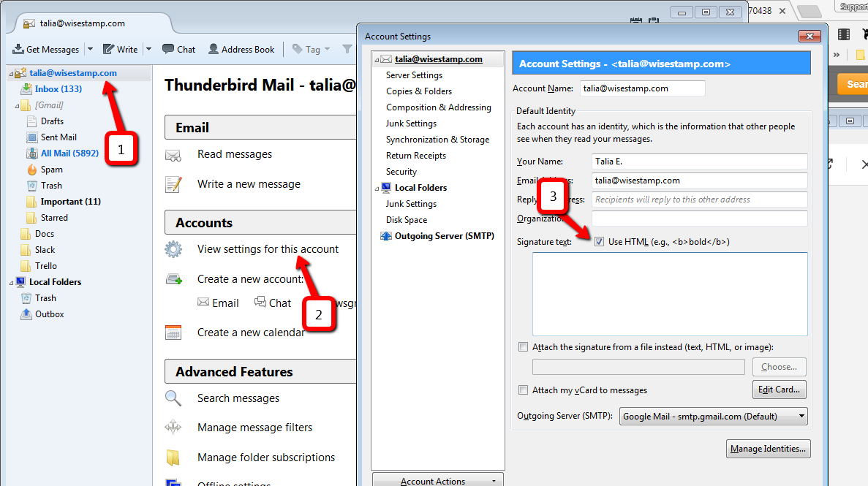Select Security settings page
This screenshot has height=486, width=868.
click(x=401, y=172)
